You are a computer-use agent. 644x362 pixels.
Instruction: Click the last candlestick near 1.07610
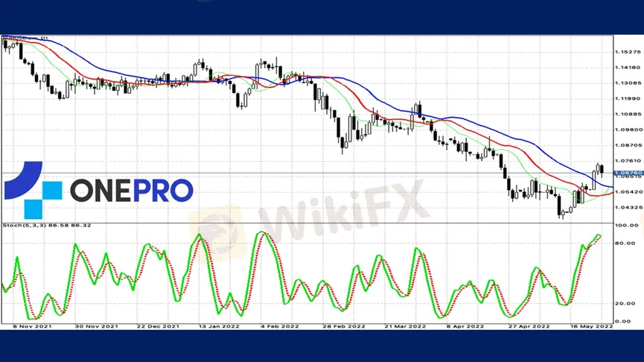(602, 168)
